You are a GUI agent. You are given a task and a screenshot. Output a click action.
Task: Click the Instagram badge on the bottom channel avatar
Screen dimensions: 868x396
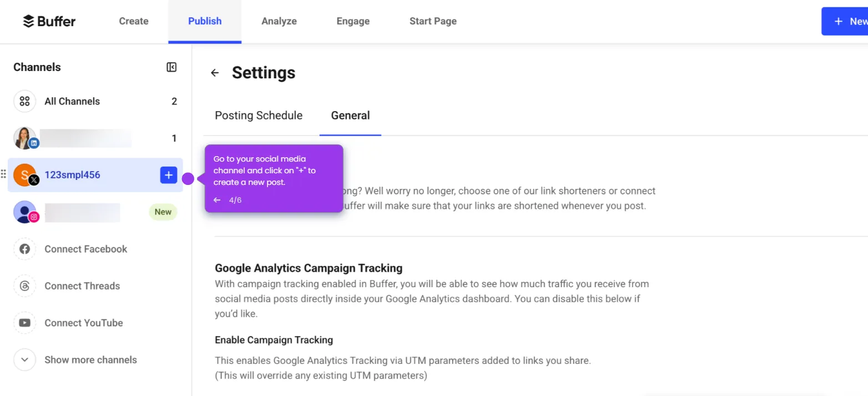[x=34, y=217]
